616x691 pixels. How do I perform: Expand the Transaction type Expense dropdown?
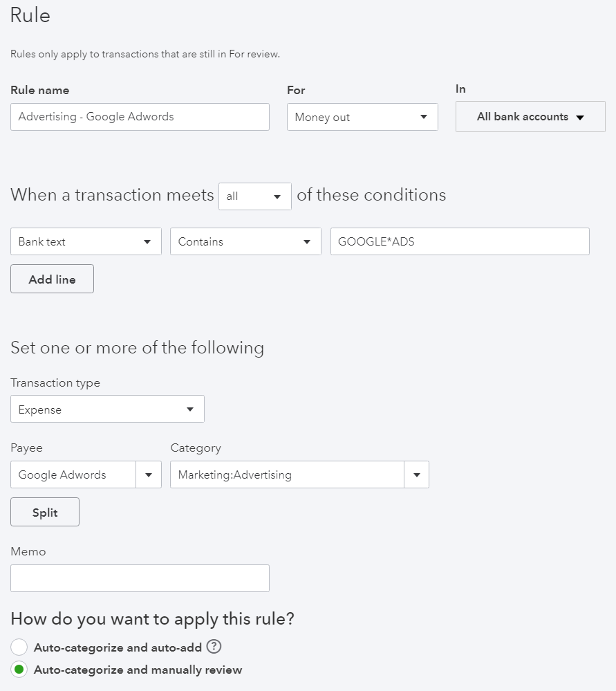tap(107, 409)
